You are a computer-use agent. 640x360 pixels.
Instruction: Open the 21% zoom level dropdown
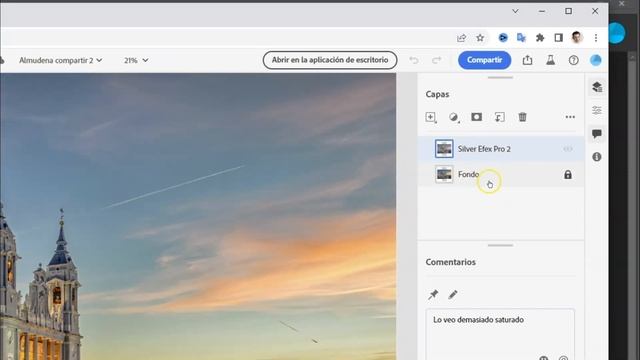[136, 60]
